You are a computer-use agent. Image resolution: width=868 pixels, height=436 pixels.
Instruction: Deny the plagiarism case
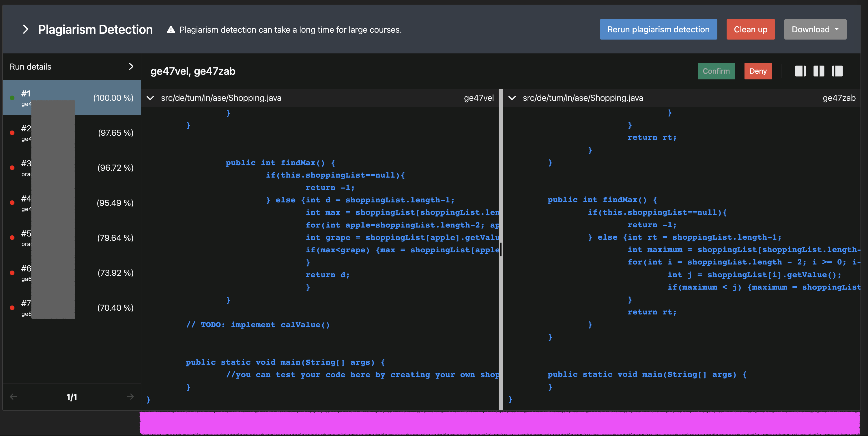(758, 71)
